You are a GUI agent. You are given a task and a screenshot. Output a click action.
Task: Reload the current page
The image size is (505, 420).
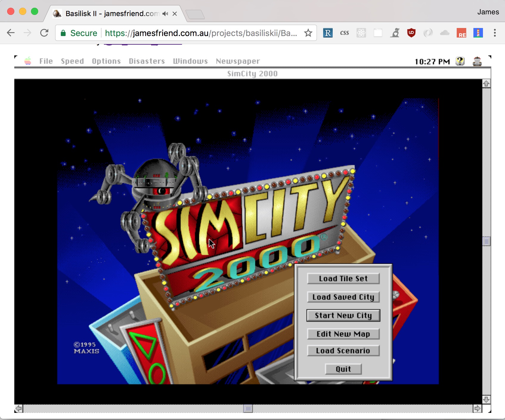[44, 33]
